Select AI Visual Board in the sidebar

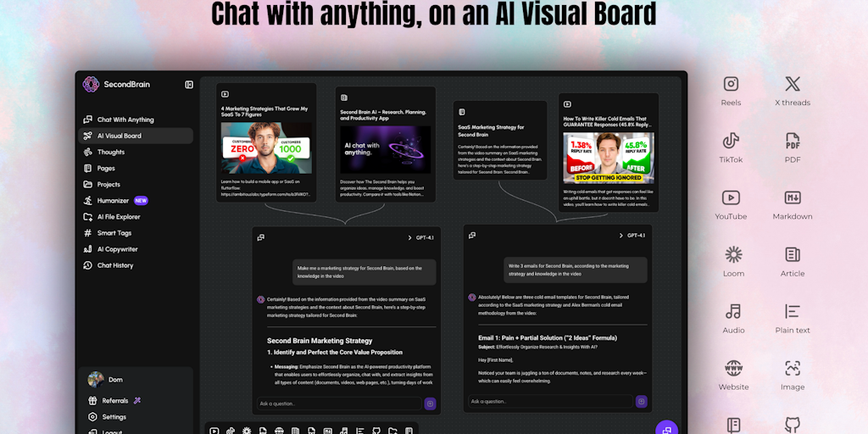tap(136, 136)
